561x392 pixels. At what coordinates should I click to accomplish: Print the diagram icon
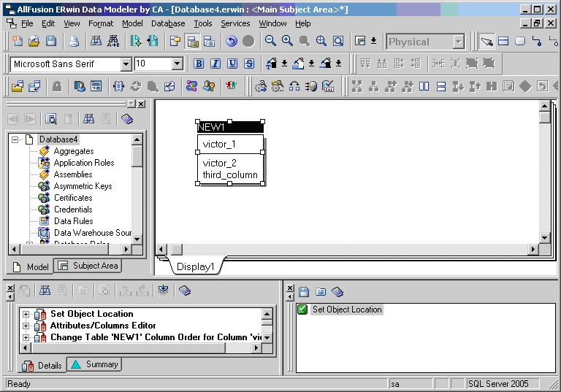pos(74,42)
